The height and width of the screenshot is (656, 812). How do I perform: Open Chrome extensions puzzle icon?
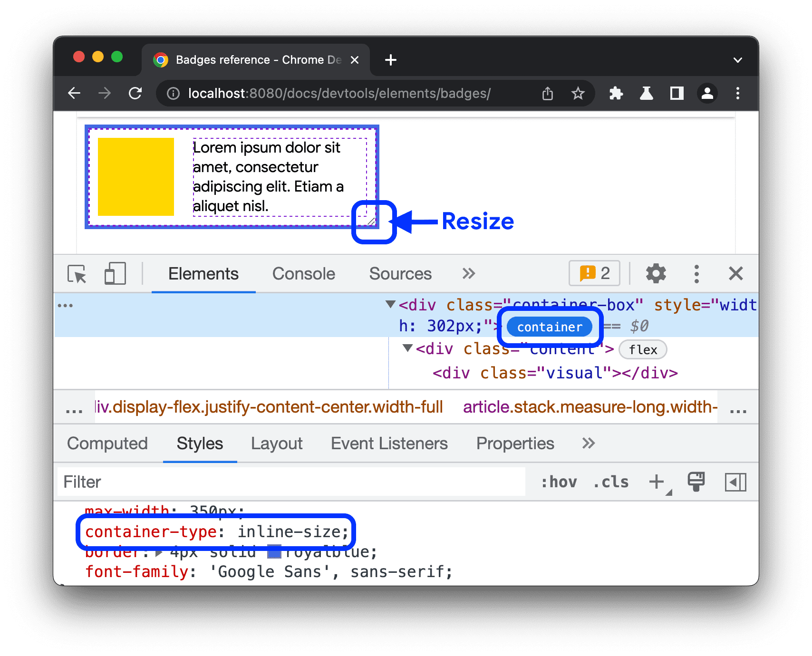(x=616, y=93)
